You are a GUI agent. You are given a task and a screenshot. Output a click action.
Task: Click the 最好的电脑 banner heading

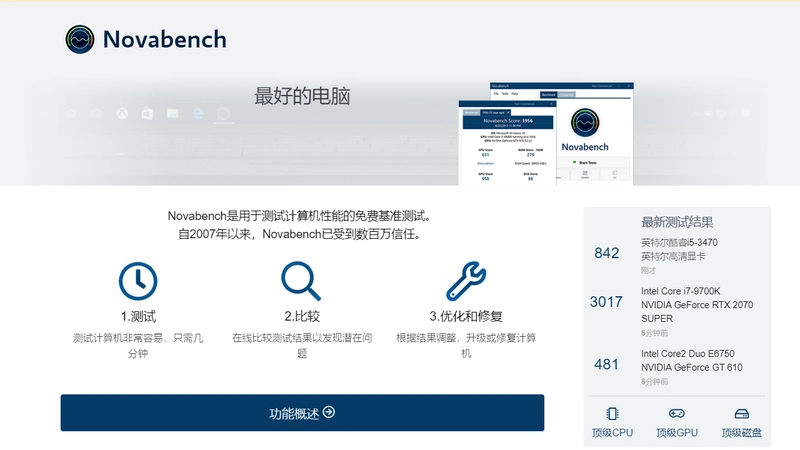pos(302,96)
